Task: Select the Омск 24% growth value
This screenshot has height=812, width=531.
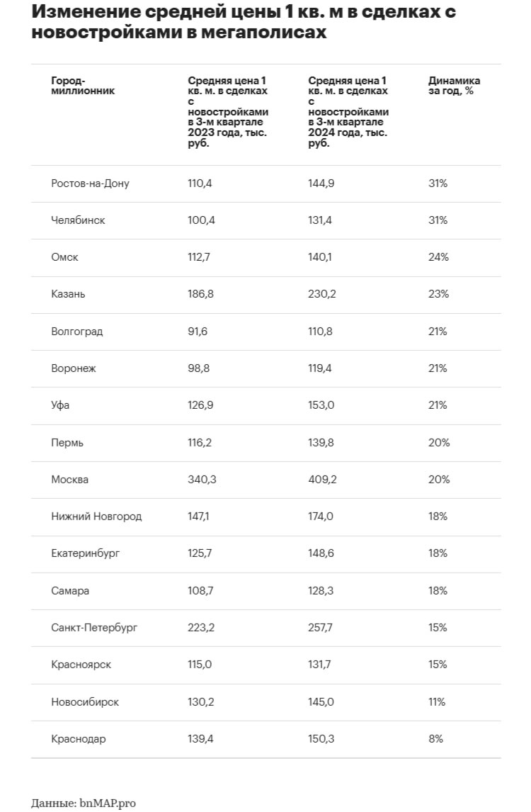Action: tap(438, 257)
